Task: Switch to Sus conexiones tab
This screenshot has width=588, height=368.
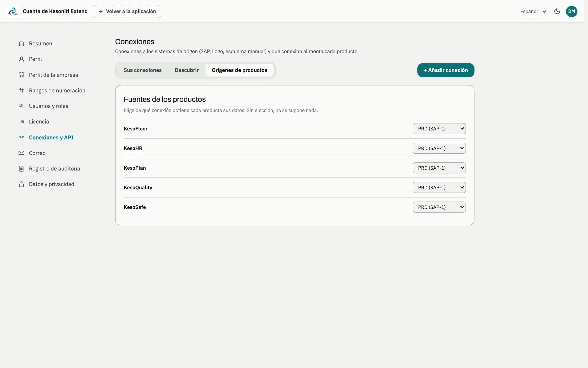Action: click(x=142, y=70)
